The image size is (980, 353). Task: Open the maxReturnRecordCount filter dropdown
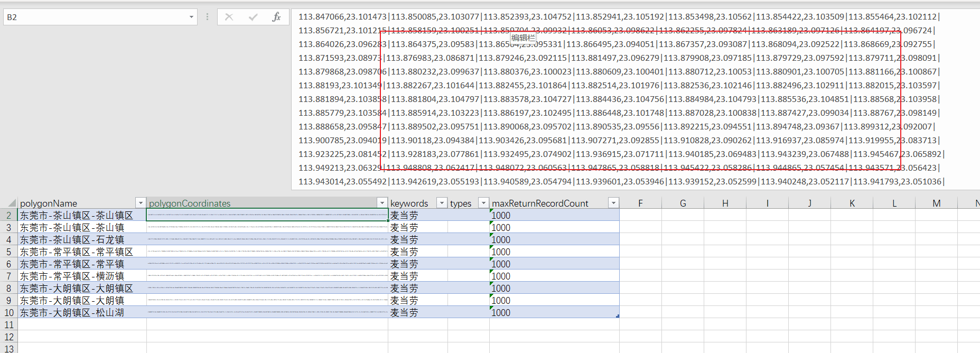[x=613, y=203]
